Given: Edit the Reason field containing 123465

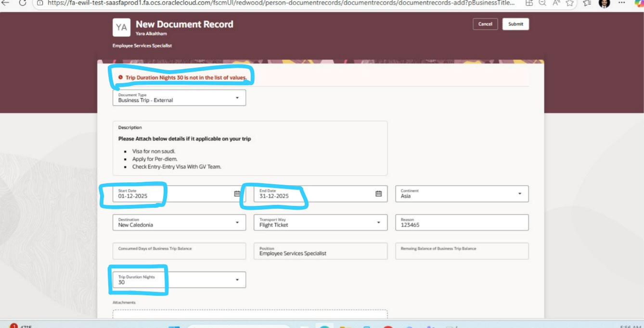Looking at the screenshot, I should [x=462, y=222].
